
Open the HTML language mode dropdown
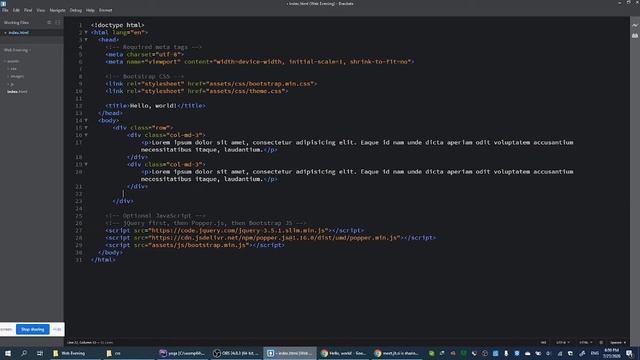coord(585,342)
